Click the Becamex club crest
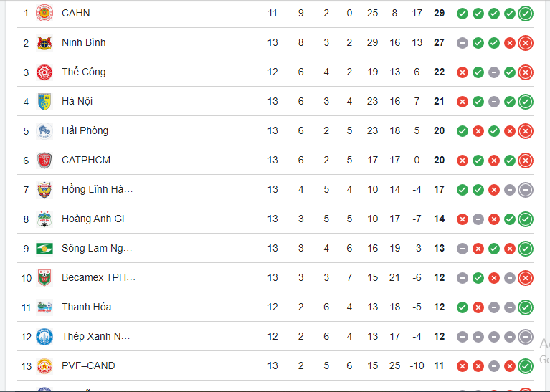This screenshot has height=392, width=550. tap(44, 277)
